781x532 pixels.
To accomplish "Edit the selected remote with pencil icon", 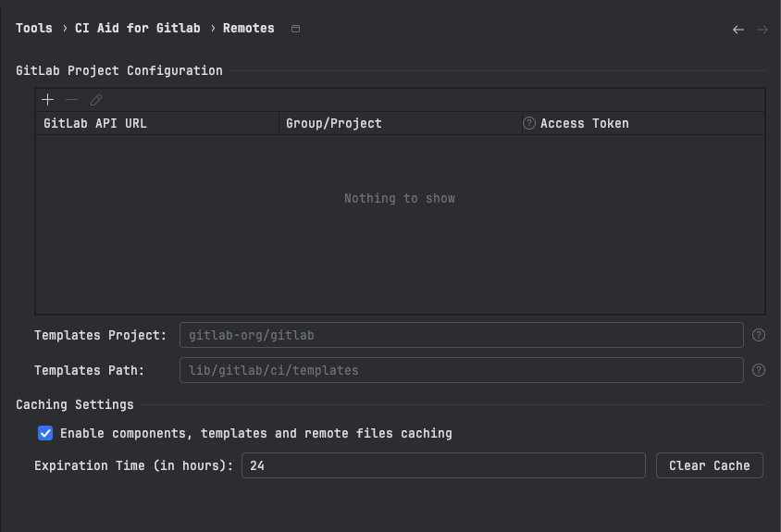I will 96,100.
